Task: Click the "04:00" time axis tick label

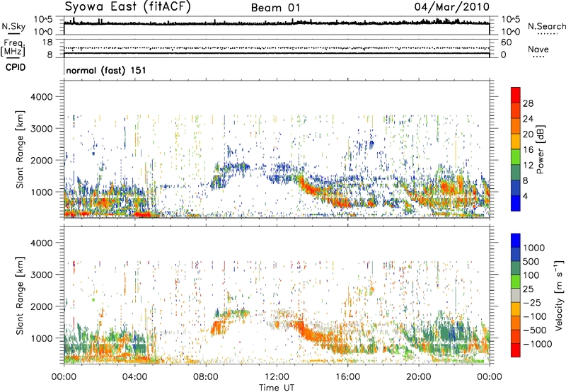Action: point(134,377)
